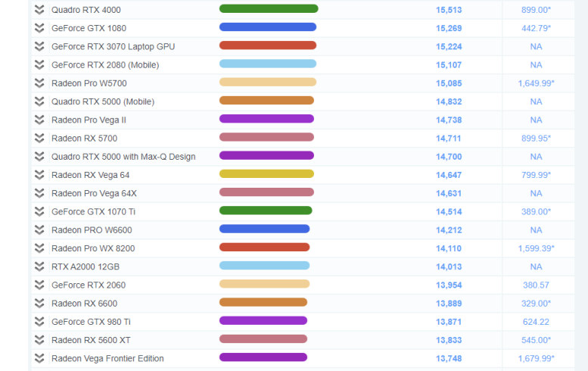Expand the Radeon Pro Vega 64X chevron

39,193
